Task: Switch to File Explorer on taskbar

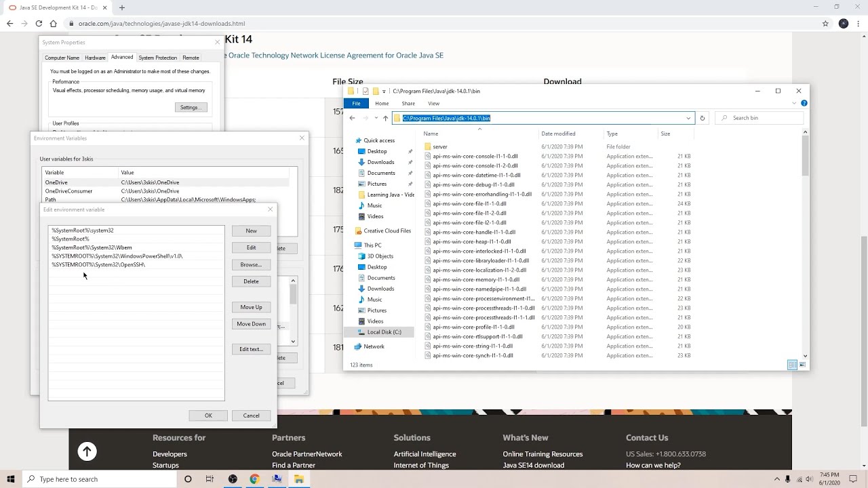Action: (298, 479)
